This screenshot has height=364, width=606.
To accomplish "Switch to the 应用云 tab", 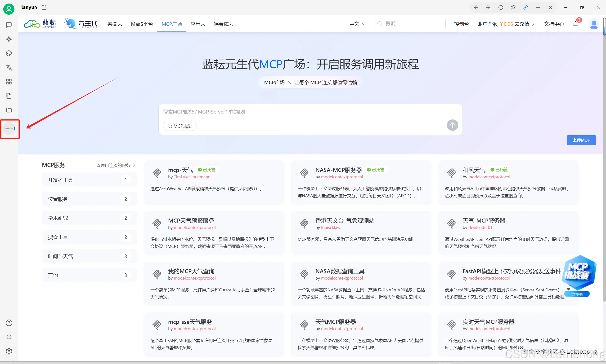I will click(x=198, y=24).
